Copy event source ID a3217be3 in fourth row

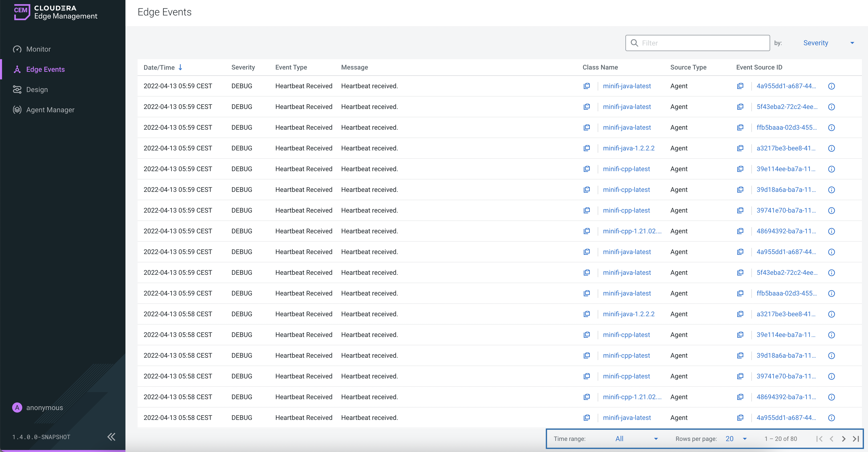(x=740, y=148)
